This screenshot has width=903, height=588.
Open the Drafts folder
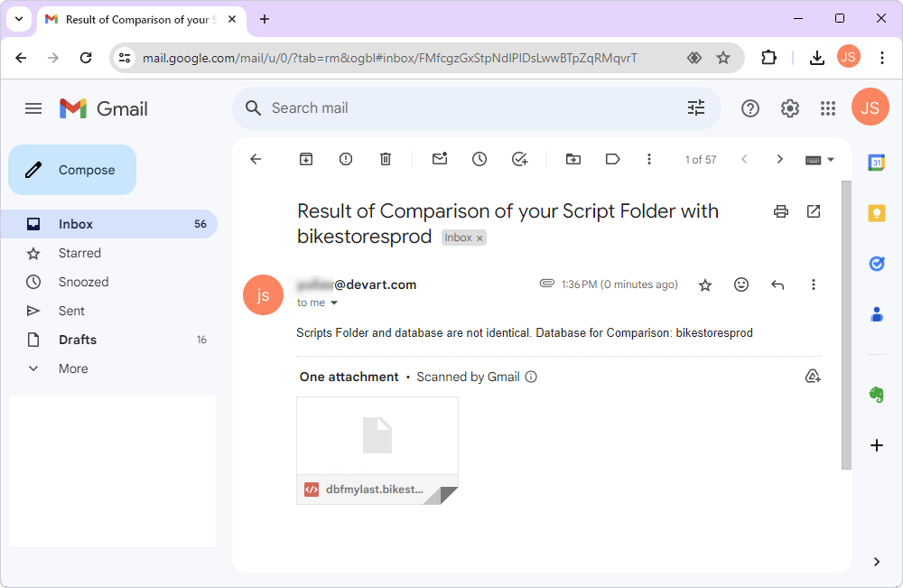(109, 340)
